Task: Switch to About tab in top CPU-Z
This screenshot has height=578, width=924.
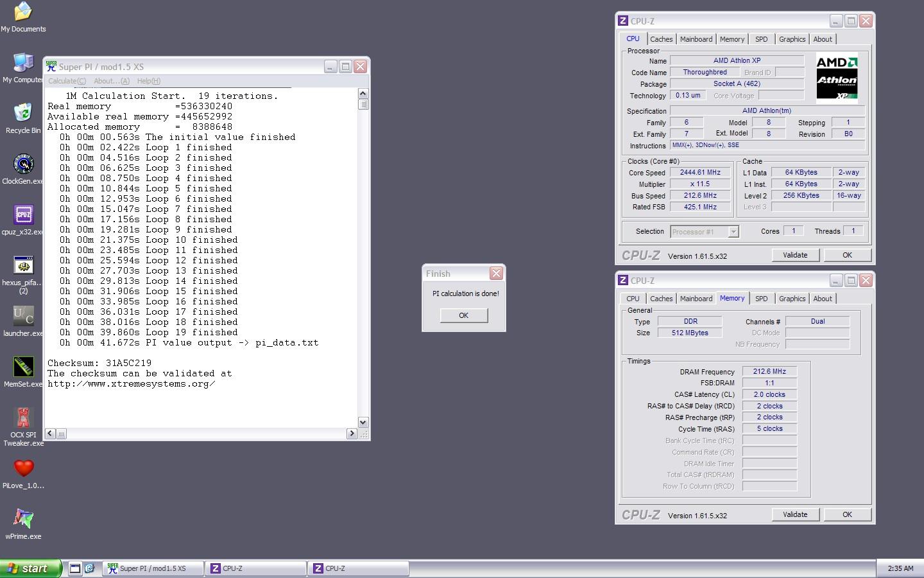Action: coord(823,39)
